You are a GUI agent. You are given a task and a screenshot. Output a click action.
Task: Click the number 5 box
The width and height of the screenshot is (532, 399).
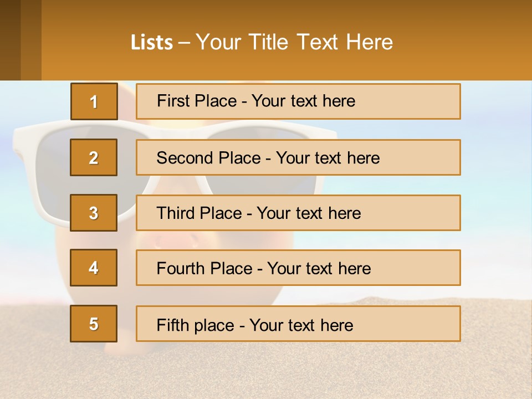[x=94, y=324]
